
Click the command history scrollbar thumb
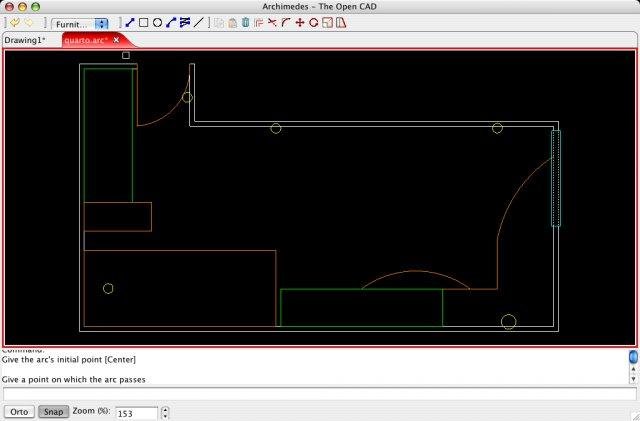tap(633, 356)
